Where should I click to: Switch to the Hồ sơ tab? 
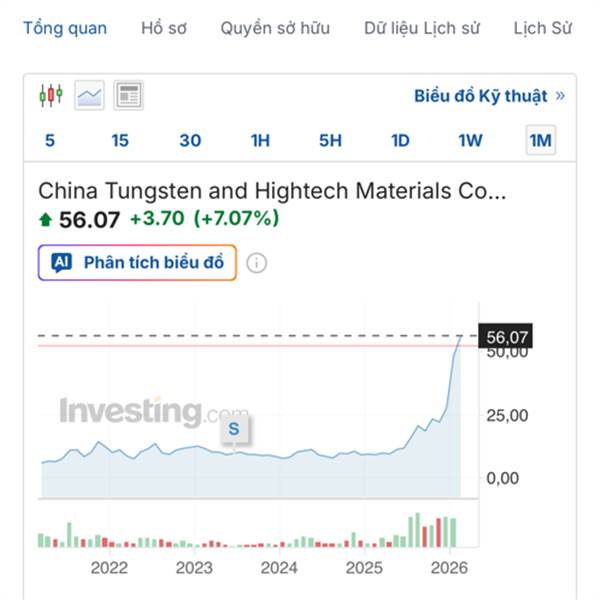[164, 28]
